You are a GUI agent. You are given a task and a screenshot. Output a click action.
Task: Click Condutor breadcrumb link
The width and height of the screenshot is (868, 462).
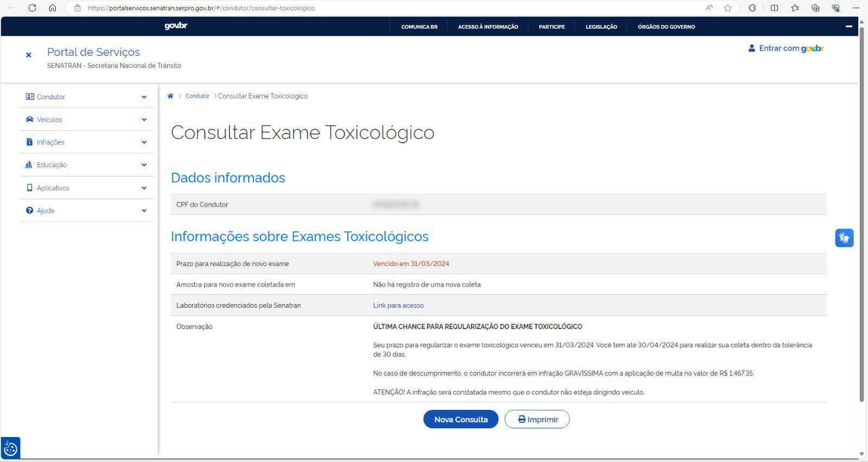pos(197,96)
